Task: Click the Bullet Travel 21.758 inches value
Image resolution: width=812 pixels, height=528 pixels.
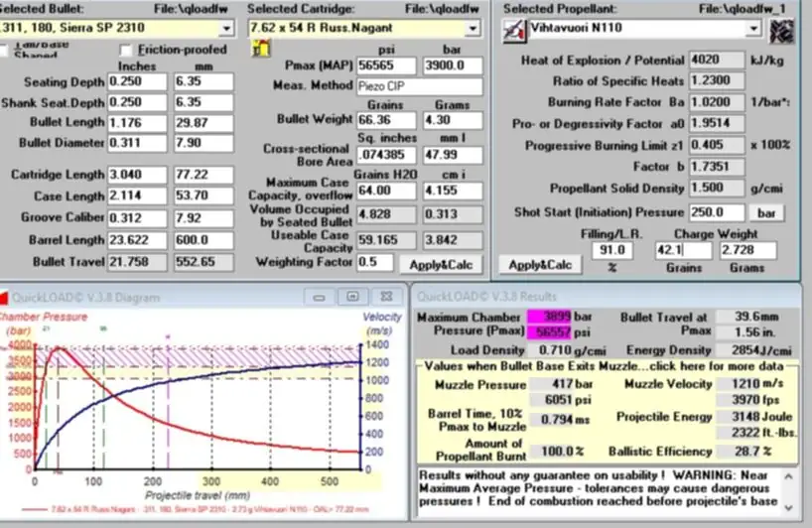Action: tap(137, 262)
